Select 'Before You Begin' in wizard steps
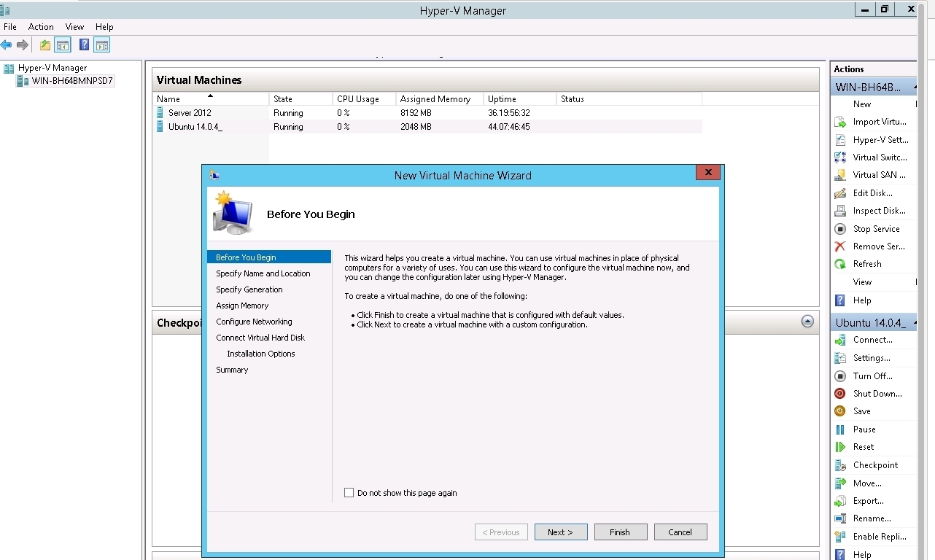Image resolution: width=935 pixels, height=560 pixels. (268, 257)
